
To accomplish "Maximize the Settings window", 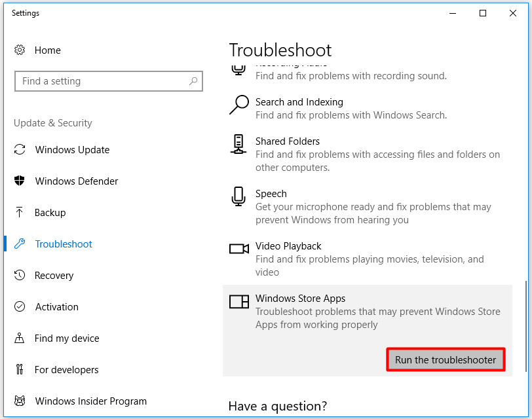I will [x=483, y=13].
